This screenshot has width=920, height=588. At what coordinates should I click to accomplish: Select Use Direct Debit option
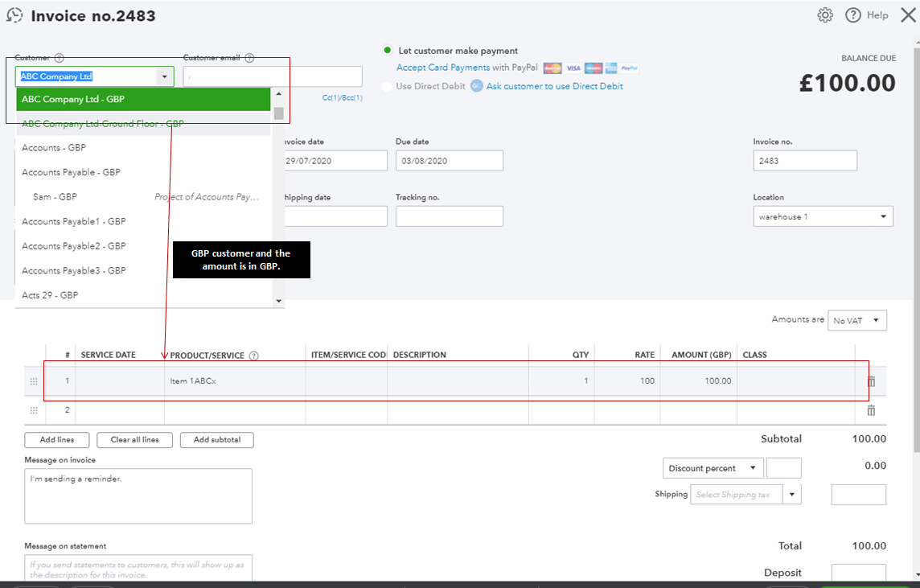click(387, 86)
